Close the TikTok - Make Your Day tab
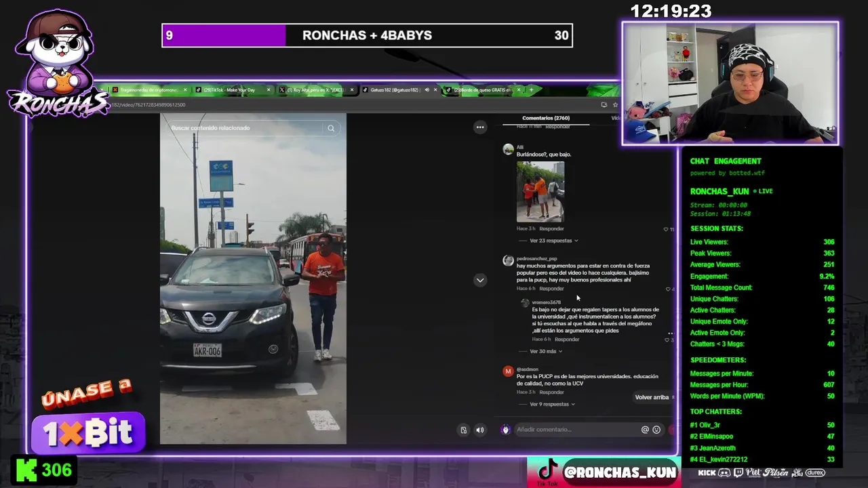 point(269,89)
